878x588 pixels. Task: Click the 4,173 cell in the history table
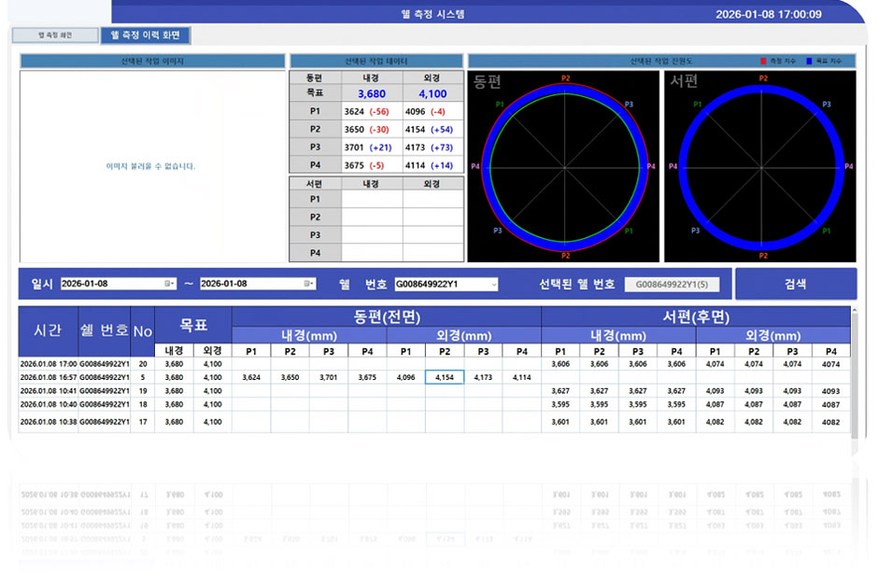click(483, 377)
